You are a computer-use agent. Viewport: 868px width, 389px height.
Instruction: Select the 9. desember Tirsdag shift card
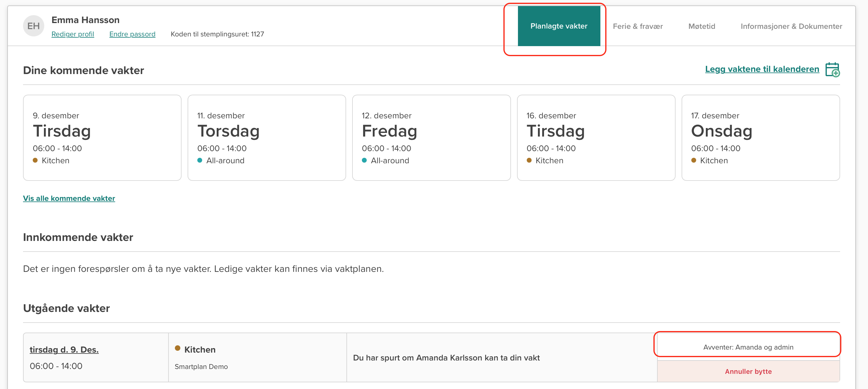click(102, 138)
